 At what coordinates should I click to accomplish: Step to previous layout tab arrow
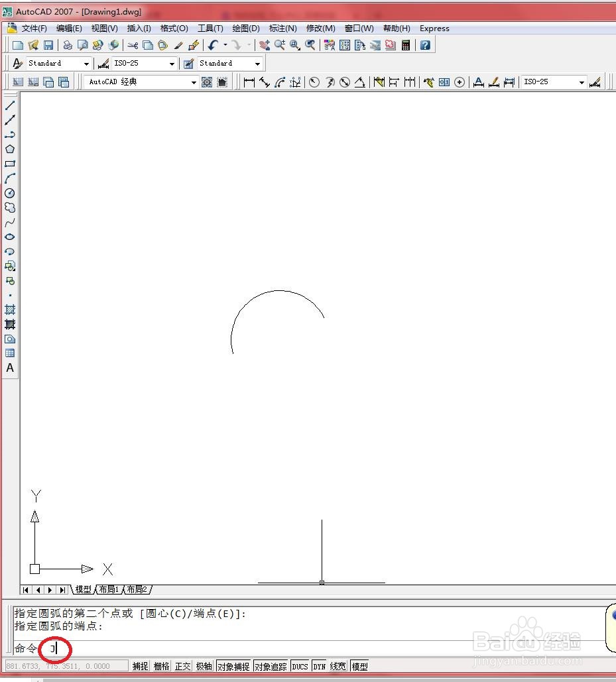38,590
